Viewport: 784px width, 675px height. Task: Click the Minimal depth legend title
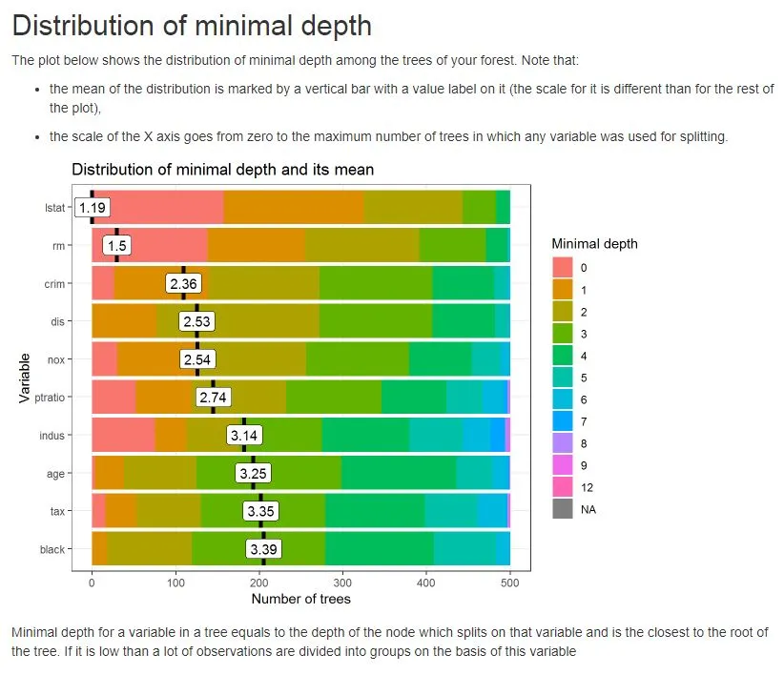(594, 244)
